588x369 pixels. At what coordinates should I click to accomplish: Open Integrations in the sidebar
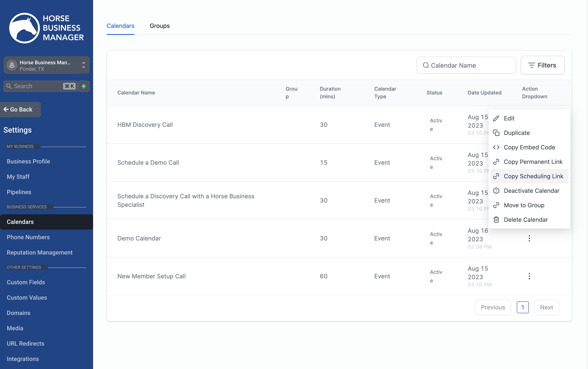tap(23, 359)
